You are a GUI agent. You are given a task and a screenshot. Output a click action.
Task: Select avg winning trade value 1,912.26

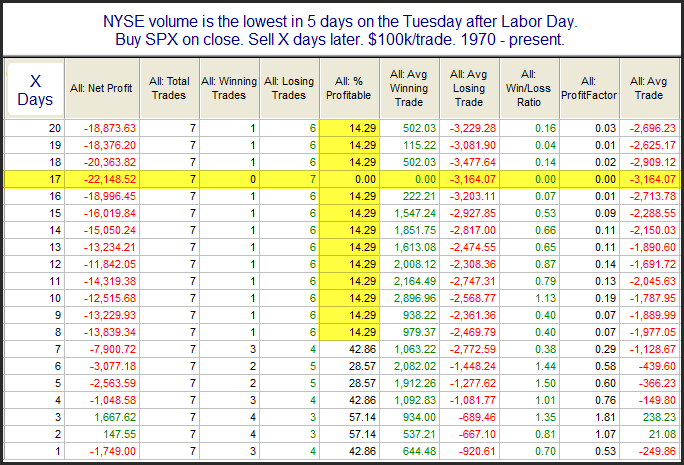(x=415, y=383)
